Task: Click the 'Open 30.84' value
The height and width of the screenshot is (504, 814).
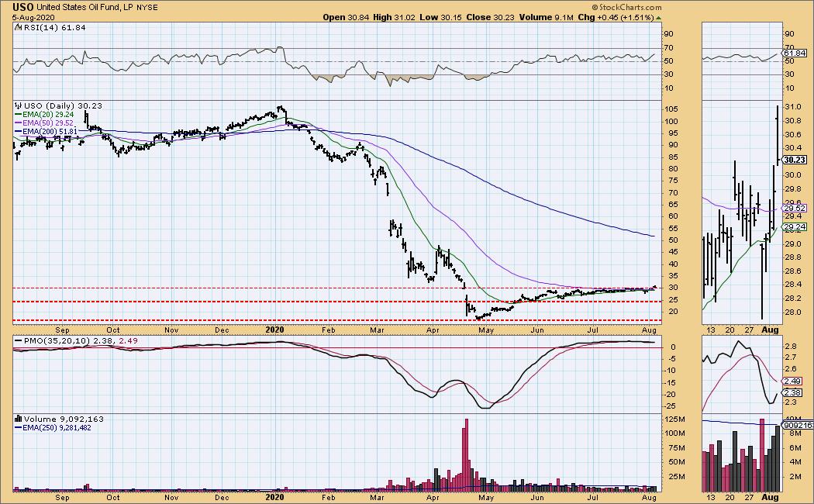Action: point(346,17)
